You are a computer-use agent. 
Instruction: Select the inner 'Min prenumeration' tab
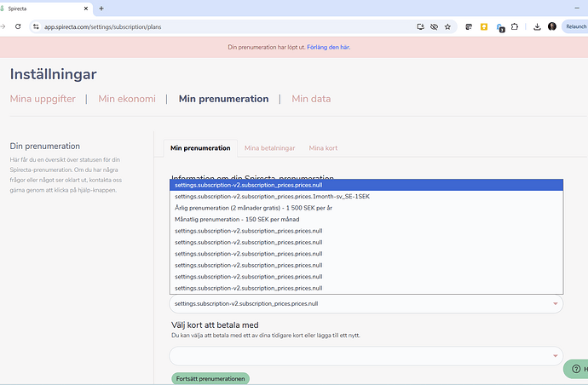200,148
